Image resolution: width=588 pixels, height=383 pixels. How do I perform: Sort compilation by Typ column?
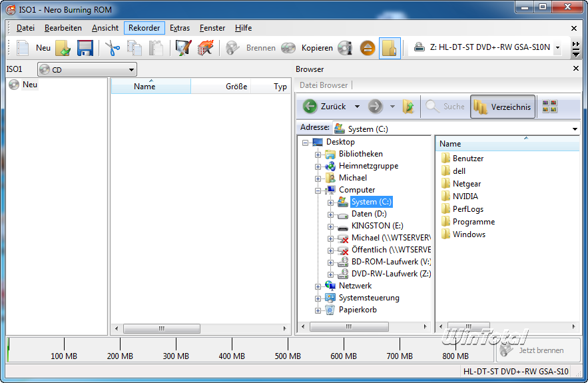point(271,87)
